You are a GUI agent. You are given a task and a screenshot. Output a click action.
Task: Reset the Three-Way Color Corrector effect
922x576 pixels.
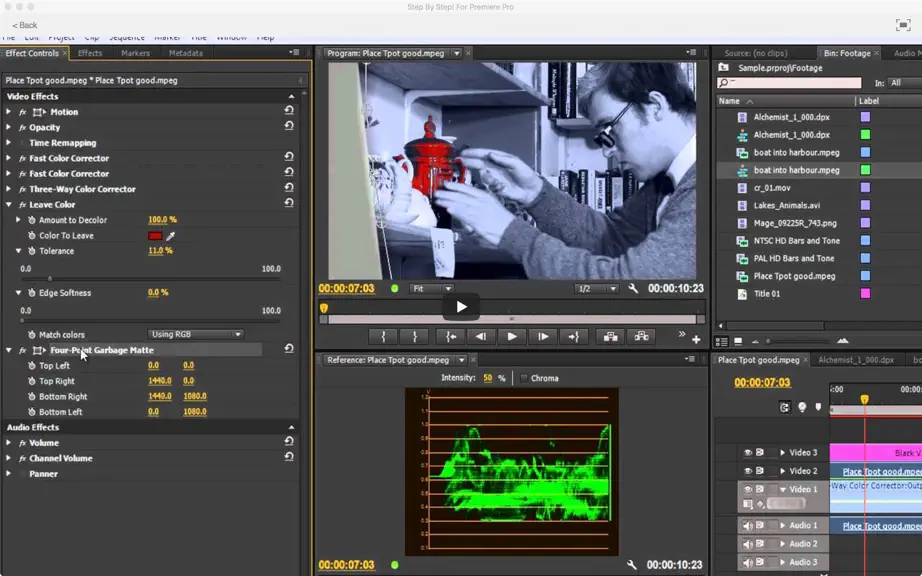click(x=289, y=187)
